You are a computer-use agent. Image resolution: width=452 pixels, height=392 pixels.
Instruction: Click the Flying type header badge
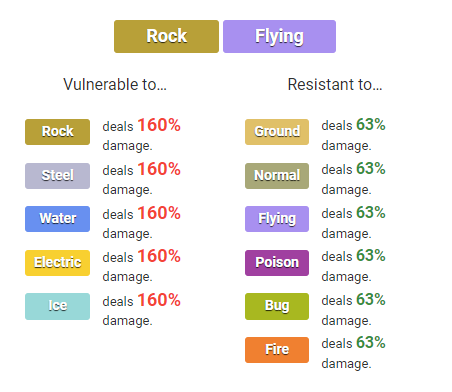279,36
